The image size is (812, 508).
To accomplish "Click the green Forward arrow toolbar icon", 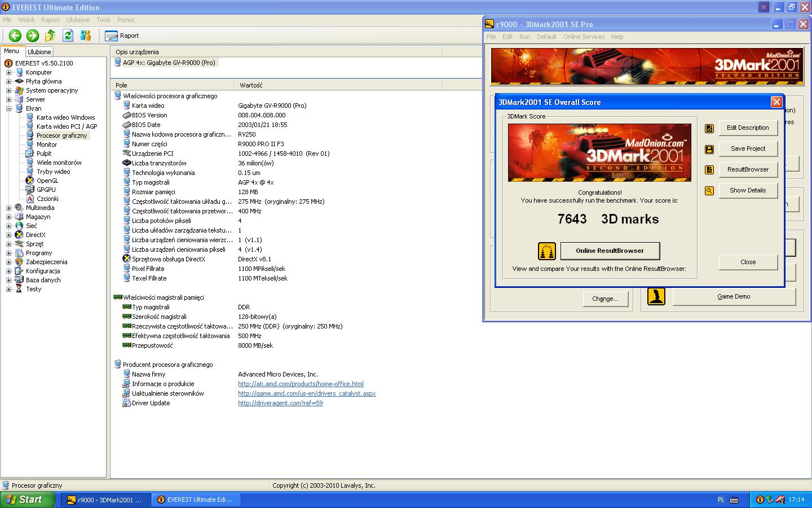I will point(33,36).
